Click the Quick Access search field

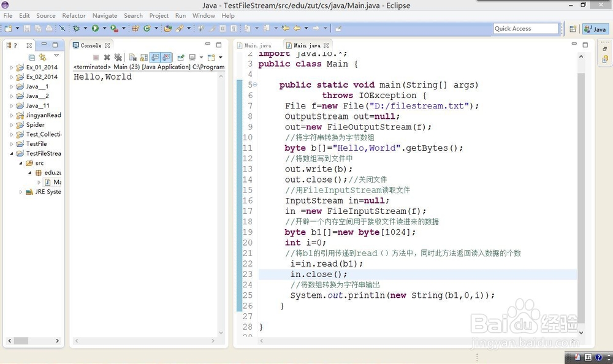[x=526, y=29]
